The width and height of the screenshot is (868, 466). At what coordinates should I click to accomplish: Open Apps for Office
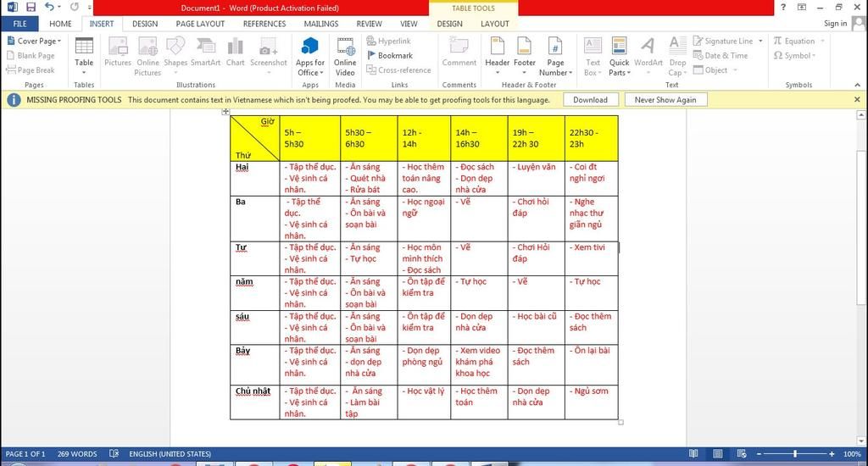click(310, 57)
